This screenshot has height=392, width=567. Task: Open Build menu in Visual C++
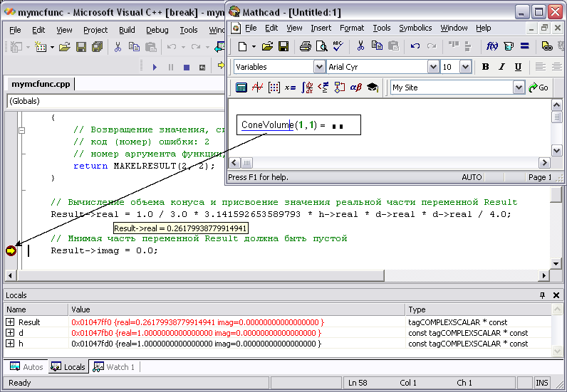click(127, 30)
